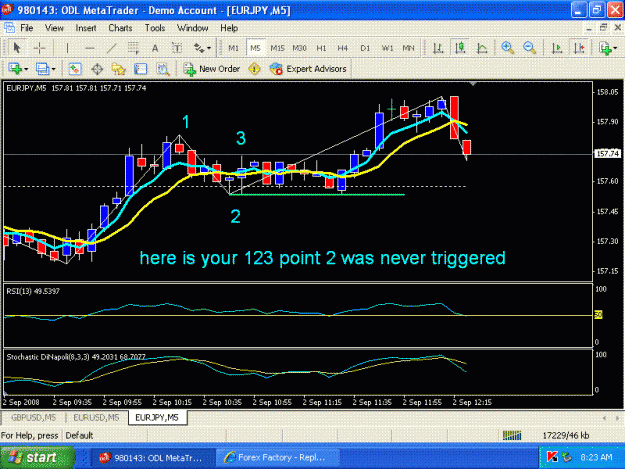Open the Charts menu
This screenshot has height=469, width=625.
[120, 28]
